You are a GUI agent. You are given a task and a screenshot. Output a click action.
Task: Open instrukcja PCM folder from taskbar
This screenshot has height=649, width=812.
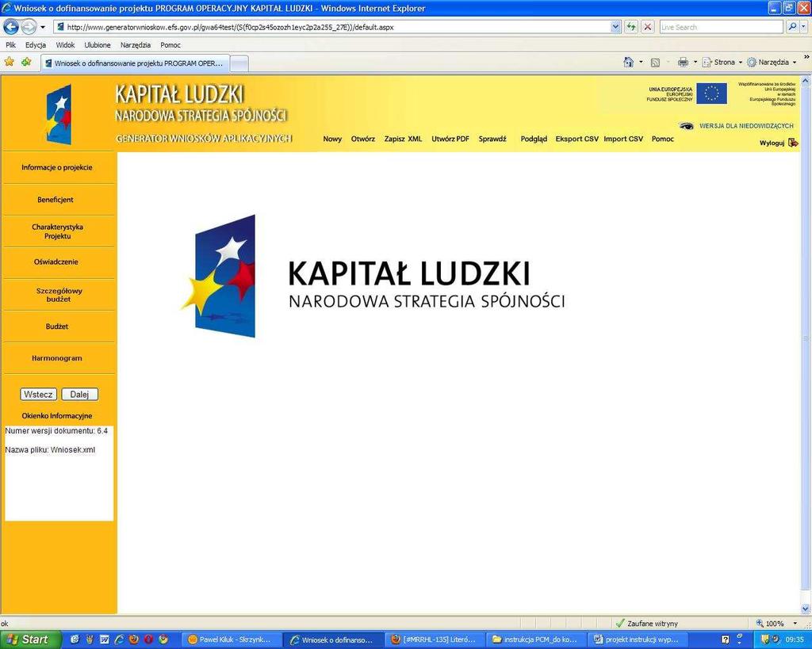tap(537, 639)
